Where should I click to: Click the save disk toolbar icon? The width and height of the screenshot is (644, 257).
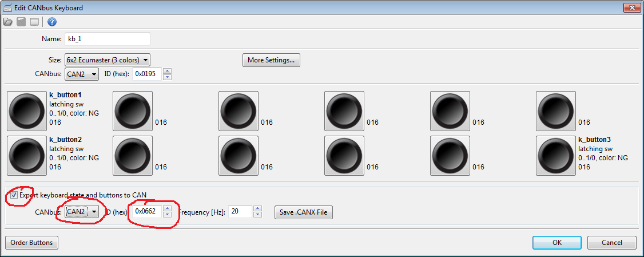21,22
